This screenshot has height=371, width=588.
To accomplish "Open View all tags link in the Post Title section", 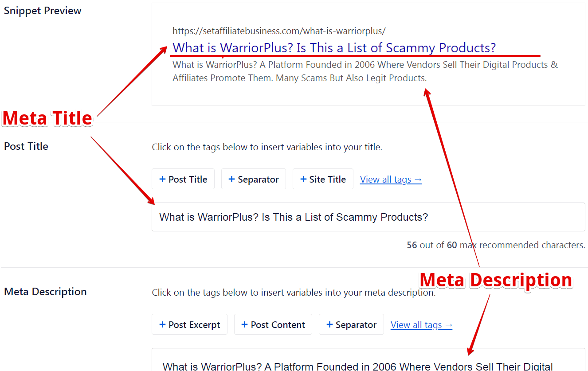I will click(391, 180).
